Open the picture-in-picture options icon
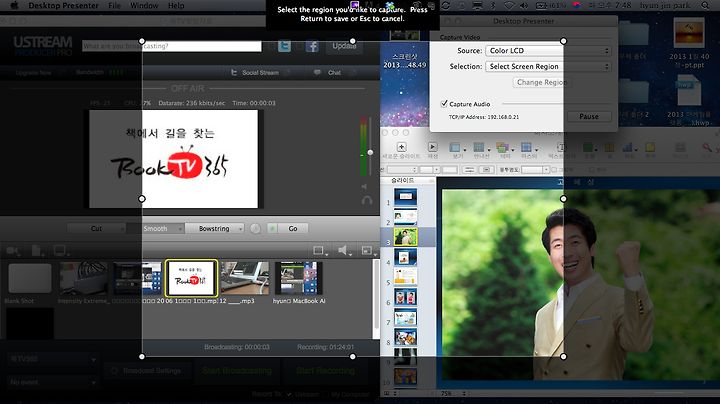 click(368, 251)
